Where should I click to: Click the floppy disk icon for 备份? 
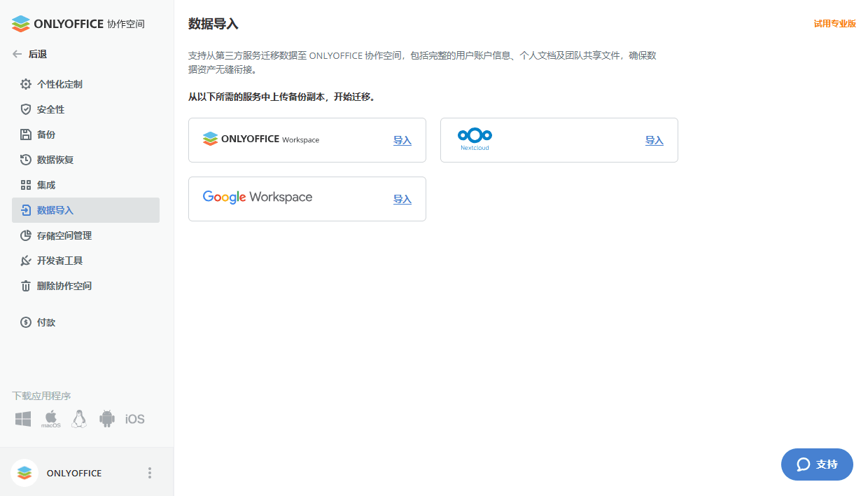click(26, 135)
